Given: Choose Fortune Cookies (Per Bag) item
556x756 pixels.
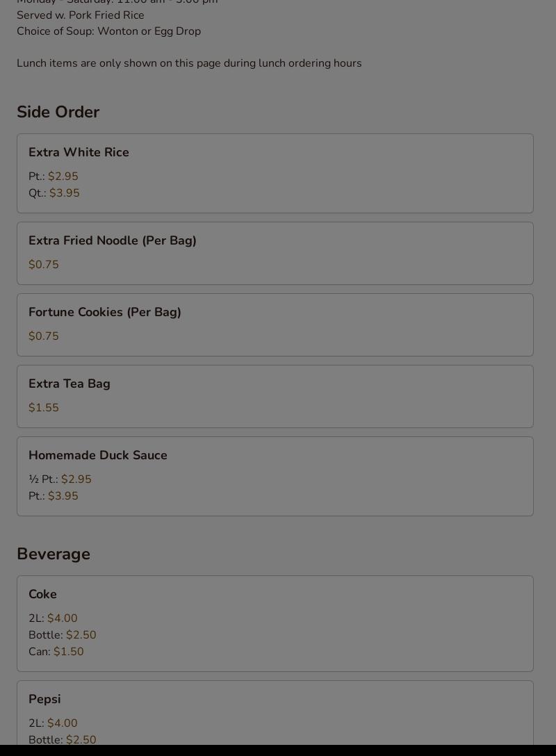Looking at the screenshot, I should 105,312.
